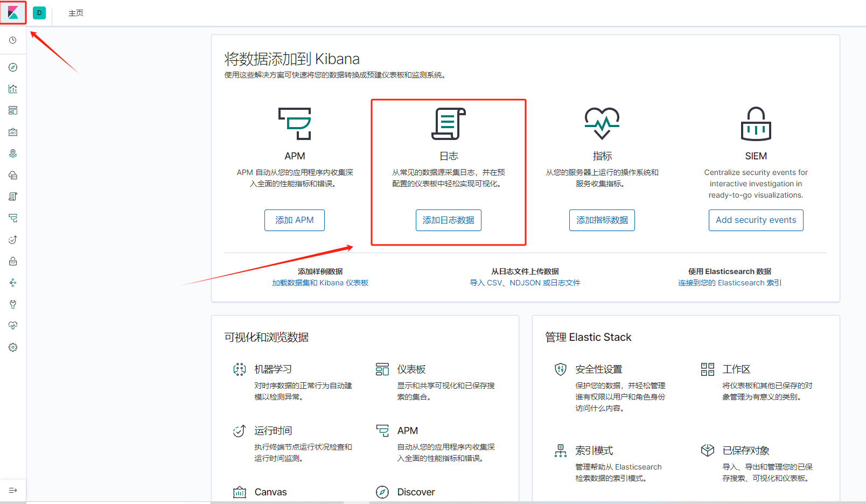This screenshot has height=504, width=866.
Task: Open Maps pin icon in sidebar
Action: [13, 153]
